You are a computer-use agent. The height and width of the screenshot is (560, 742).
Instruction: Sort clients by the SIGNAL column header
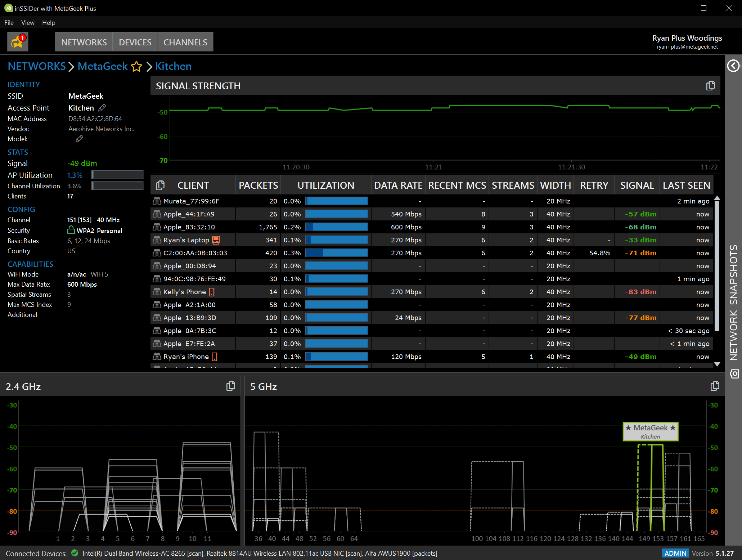637,185
